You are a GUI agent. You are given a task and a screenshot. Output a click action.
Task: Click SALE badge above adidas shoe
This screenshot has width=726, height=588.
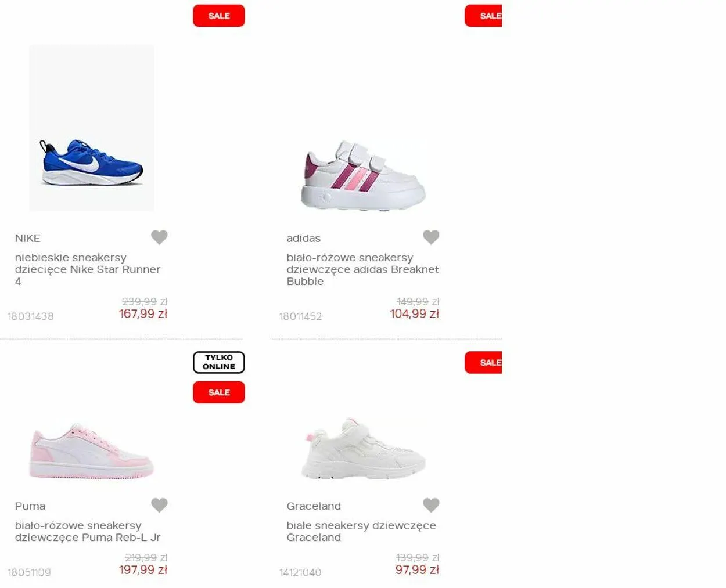click(x=483, y=16)
